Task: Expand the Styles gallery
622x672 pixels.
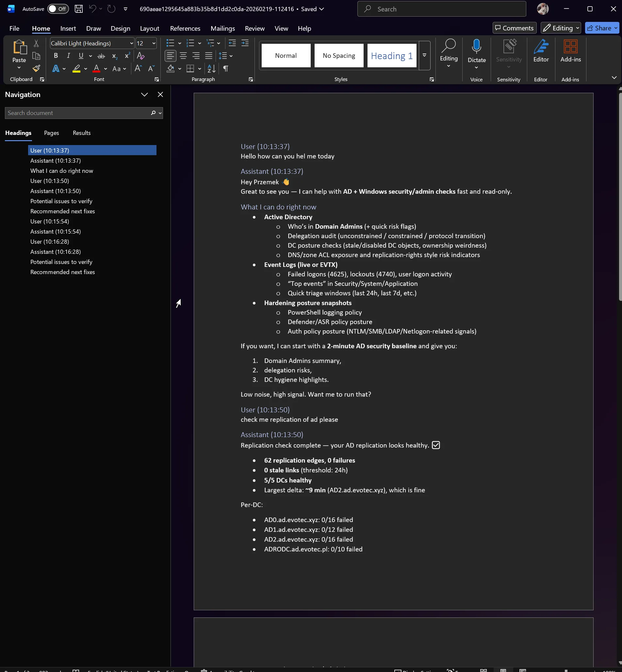Action: pos(424,55)
